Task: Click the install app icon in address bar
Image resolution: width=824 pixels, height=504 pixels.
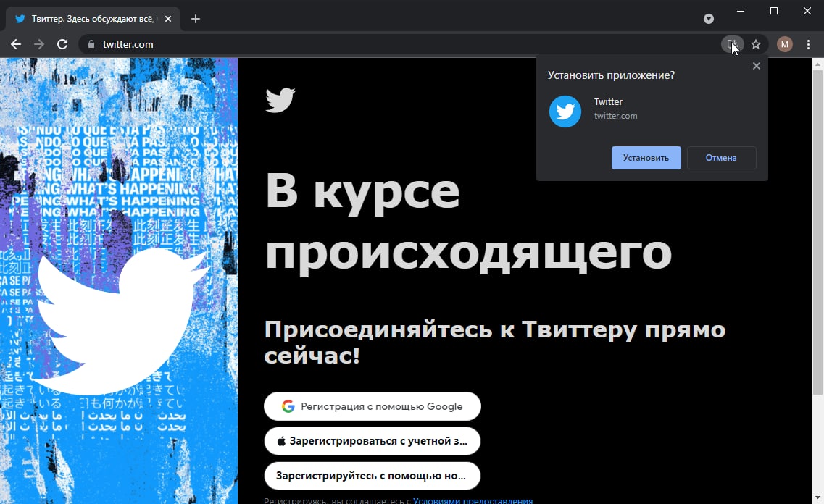Action: (732, 45)
